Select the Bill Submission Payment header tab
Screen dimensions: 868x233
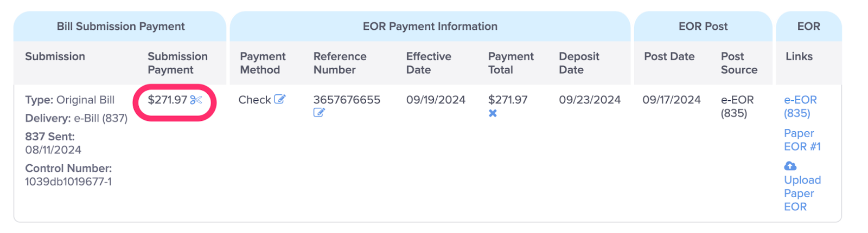pyautogui.click(x=120, y=26)
